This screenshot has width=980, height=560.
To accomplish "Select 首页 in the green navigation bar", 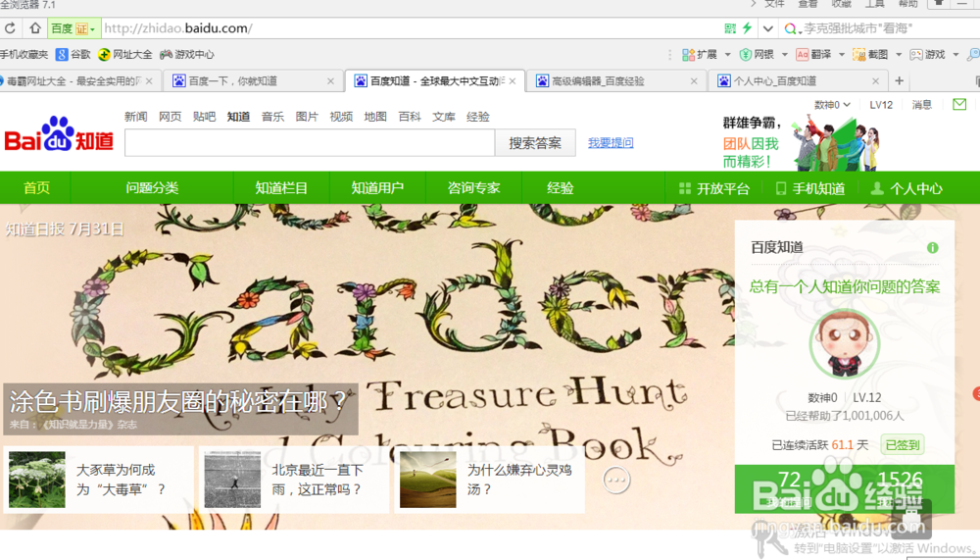I will [x=36, y=187].
